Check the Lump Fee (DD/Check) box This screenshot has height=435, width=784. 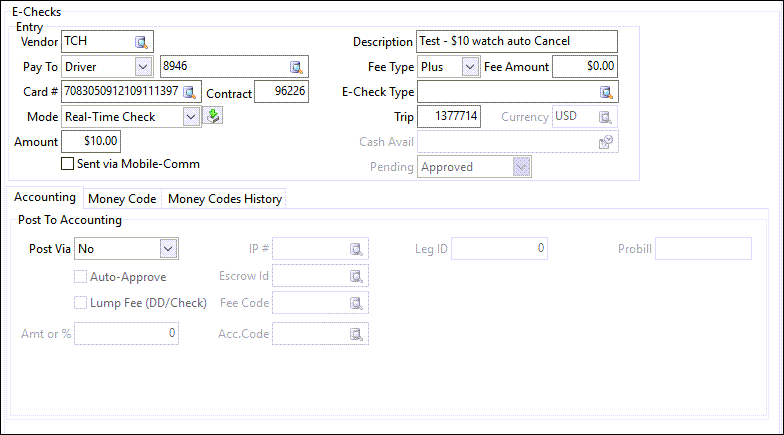click(81, 303)
